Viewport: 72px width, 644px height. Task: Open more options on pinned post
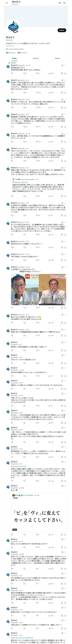(65, 65)
